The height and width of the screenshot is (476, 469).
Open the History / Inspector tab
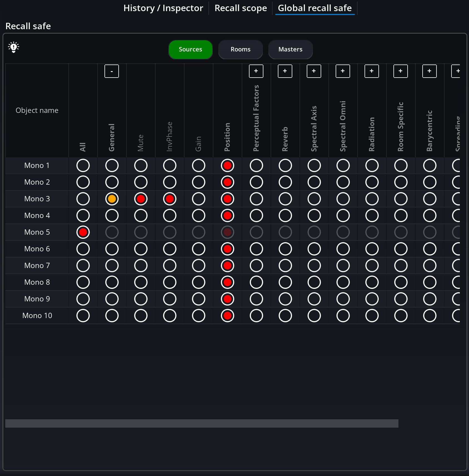pos(163,8)
